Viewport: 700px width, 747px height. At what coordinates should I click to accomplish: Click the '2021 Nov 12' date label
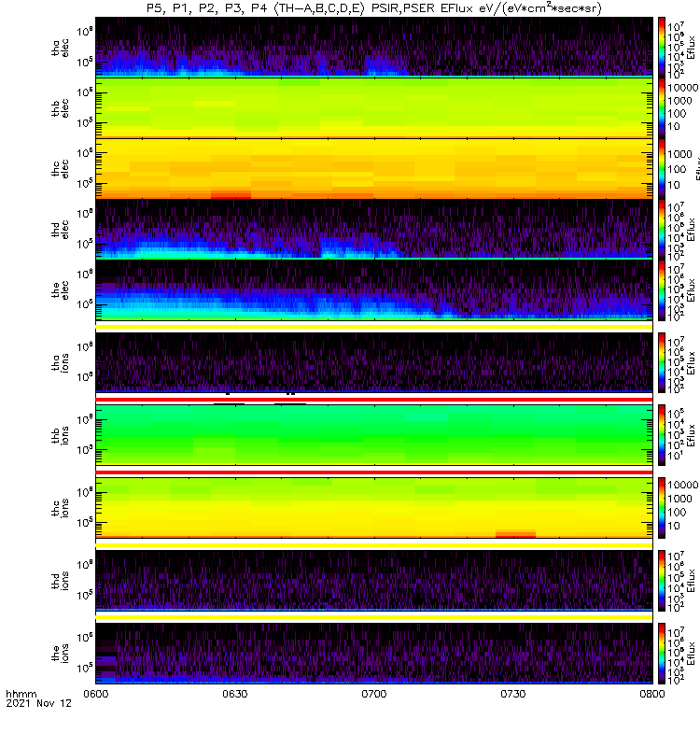click(38, 703)
